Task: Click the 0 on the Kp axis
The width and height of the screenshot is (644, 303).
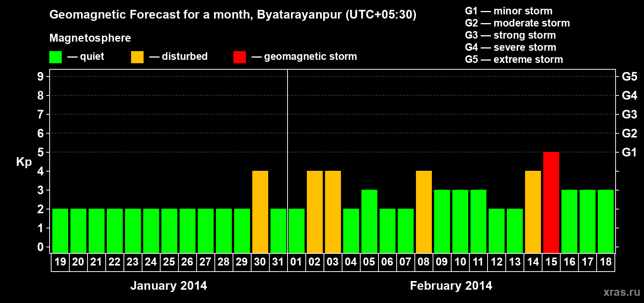Action: (x=41, y=247)
